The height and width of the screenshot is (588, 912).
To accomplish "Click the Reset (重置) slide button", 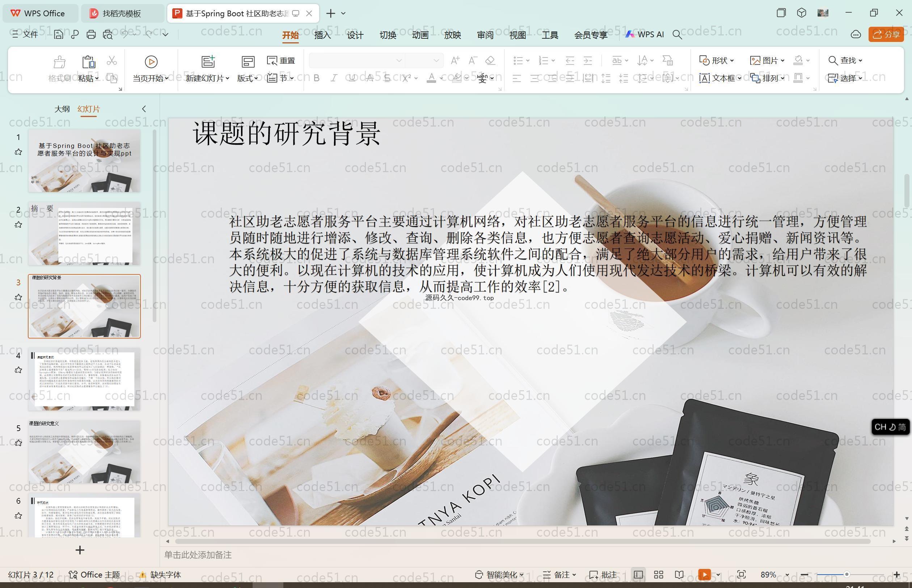I will click(x=281, y=60).
